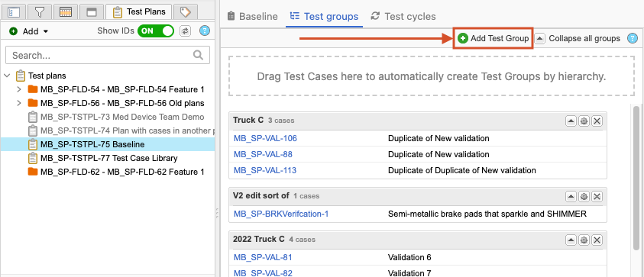Screen dimensions: 644x277
Task: Collapse the Truck C group arrow
Action: coord(571,121)
